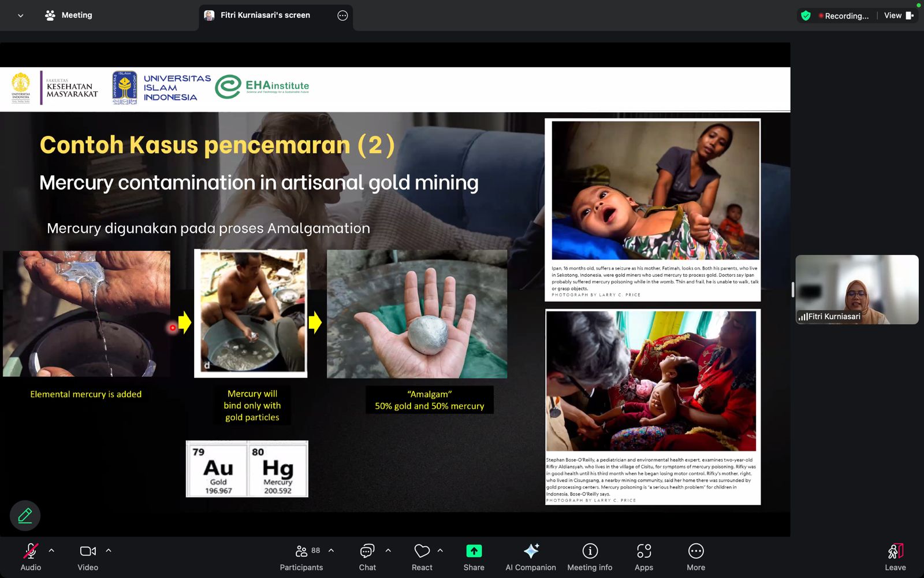924x578 pixels.
Task: Select Fitri Kurniasari's video thumbnail
Action: pos(856,290)
